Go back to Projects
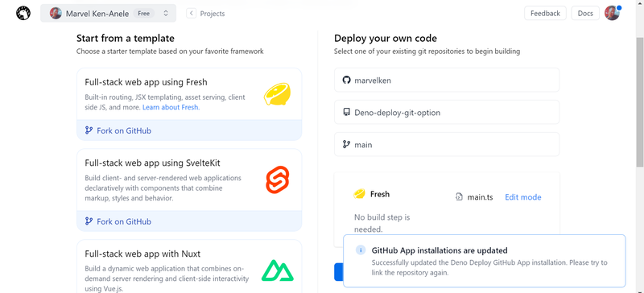The height and width of the screenshot is (293, 644). (x=205, y=14)
